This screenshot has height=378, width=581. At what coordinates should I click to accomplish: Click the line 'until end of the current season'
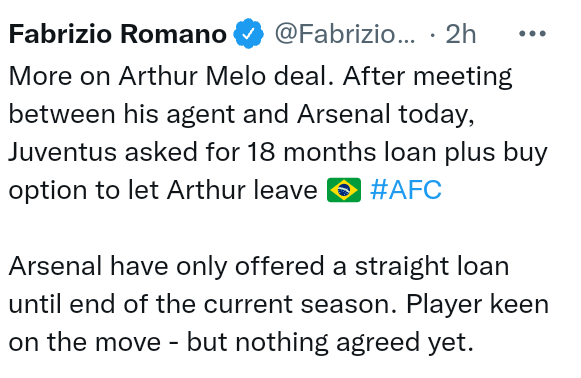279,304
